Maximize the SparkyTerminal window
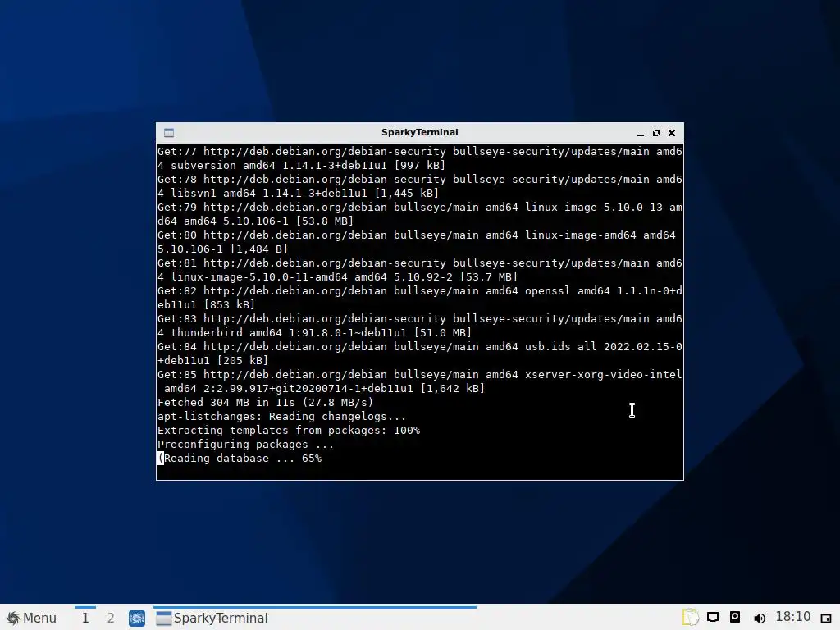The height and width of the screenshot is (630, 840). pos(655,133)
